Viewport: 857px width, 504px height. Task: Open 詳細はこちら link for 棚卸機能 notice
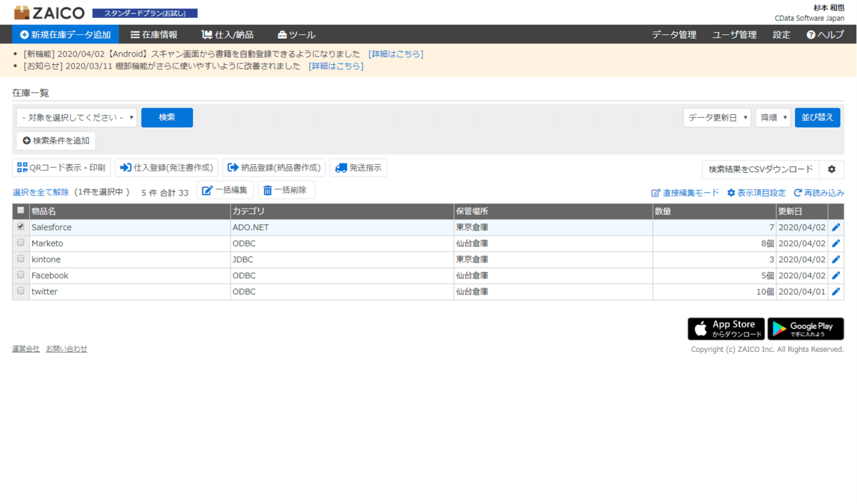click(336, 66)
